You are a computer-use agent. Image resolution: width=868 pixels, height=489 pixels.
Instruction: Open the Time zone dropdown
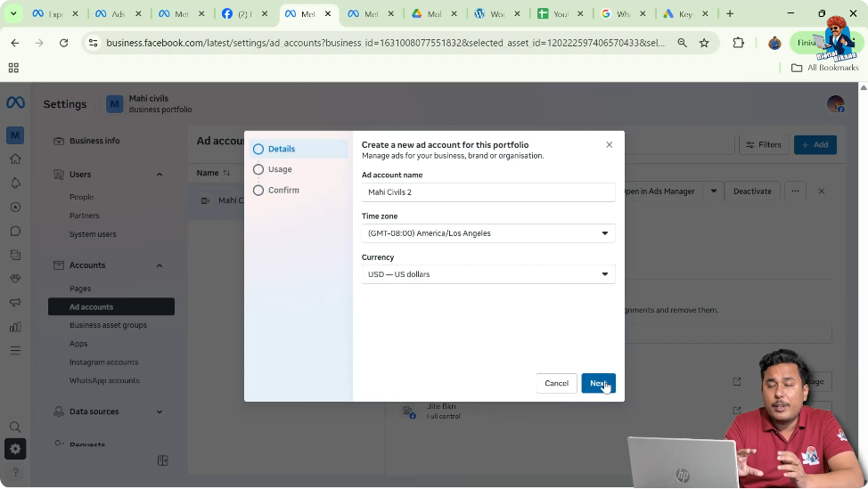488,233
